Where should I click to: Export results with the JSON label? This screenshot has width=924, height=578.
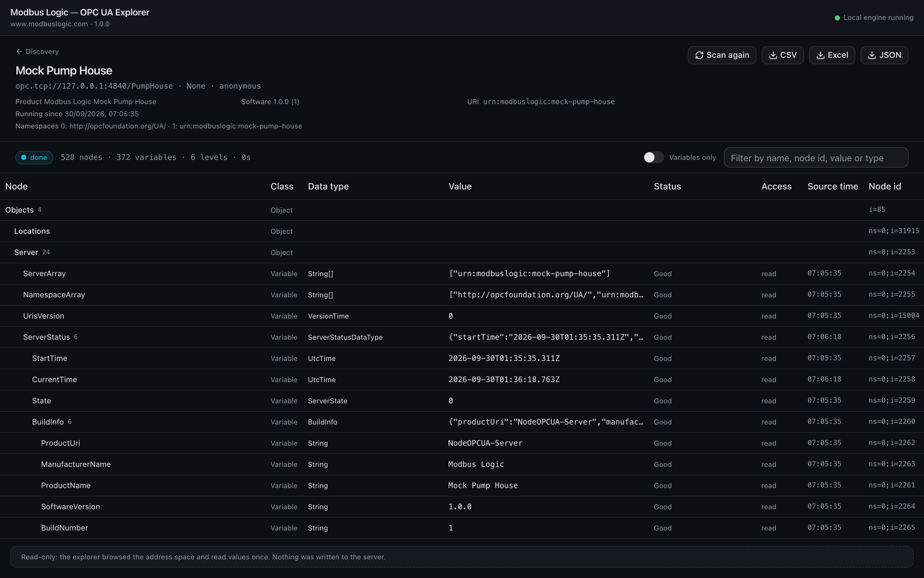(x=890, y=56)
